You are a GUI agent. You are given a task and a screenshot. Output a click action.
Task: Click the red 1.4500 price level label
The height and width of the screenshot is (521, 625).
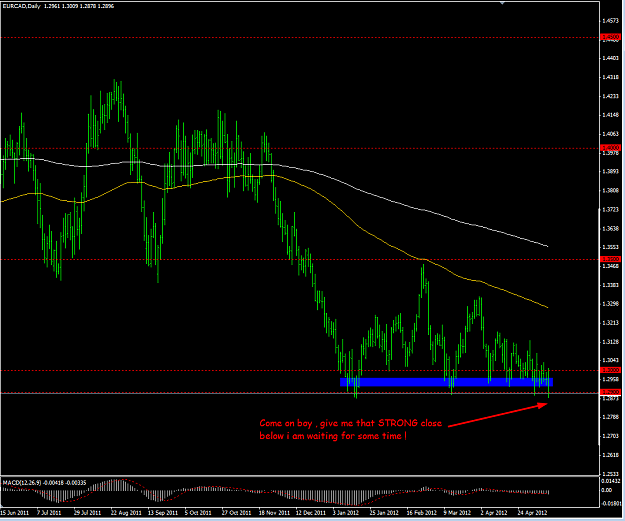611,37
